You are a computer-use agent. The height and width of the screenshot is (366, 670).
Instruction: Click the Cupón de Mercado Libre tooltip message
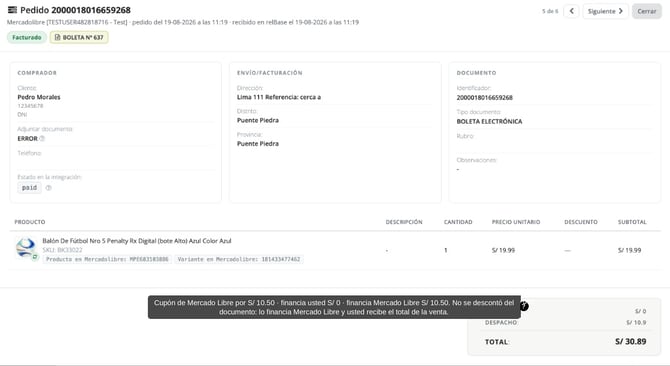334,307
